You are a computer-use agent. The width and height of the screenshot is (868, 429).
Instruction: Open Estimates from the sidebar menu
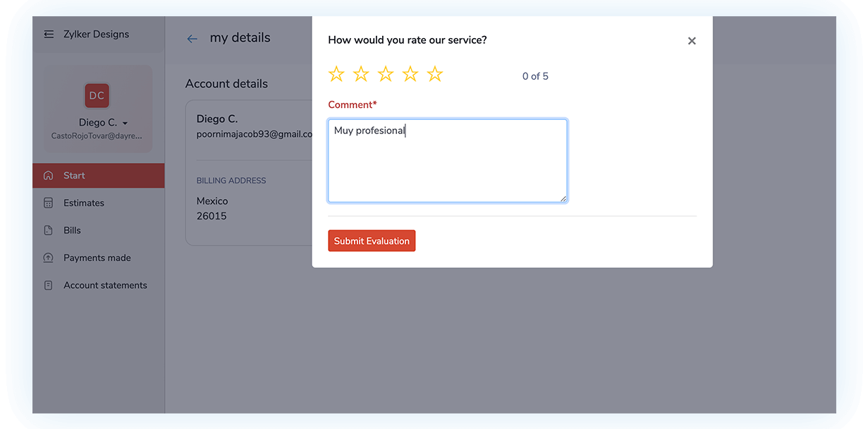tap(83, 203)
